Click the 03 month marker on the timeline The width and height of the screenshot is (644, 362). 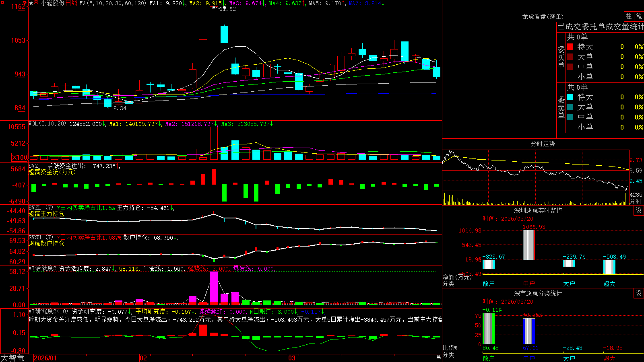pos(292,358)
